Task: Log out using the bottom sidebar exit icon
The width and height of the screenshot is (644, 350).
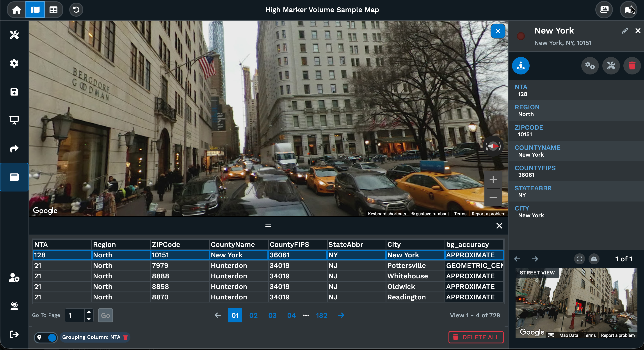Action: (x=14, y=334)
